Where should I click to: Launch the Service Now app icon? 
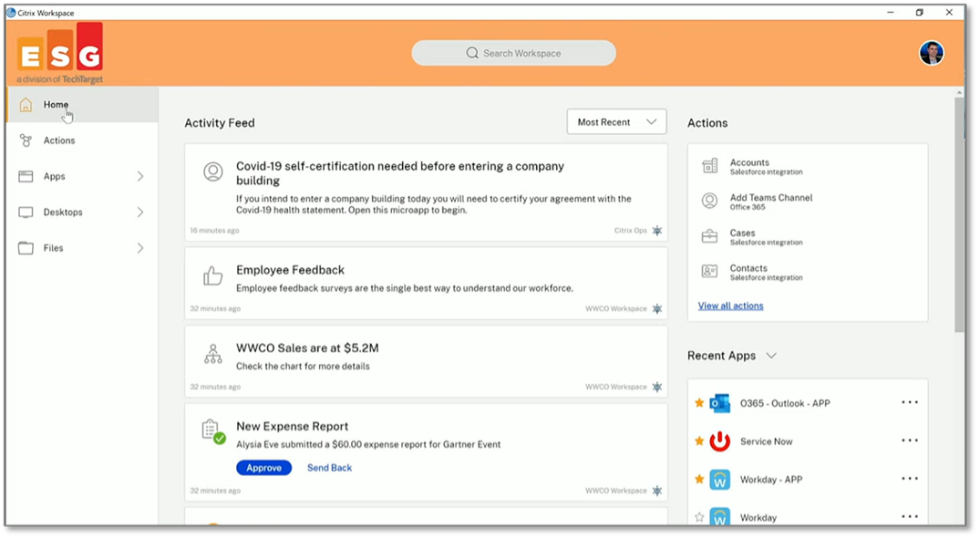click(x=720, y=441)
